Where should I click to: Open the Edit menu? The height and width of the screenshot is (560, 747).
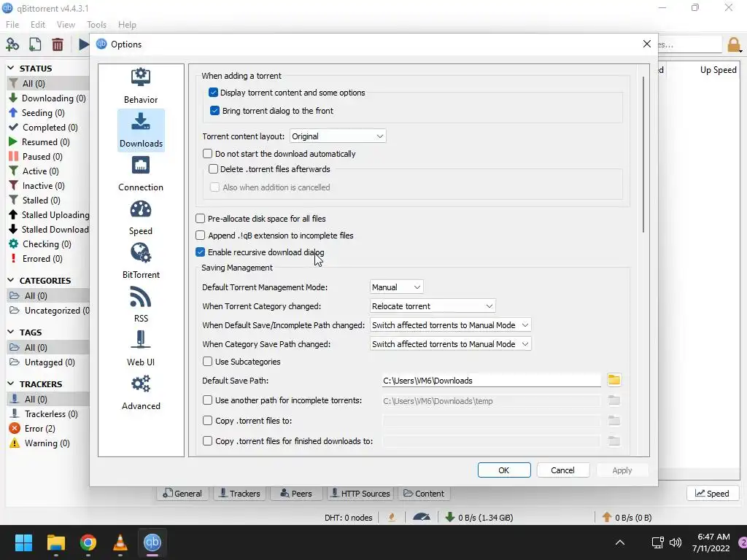[x=38, y=24]
